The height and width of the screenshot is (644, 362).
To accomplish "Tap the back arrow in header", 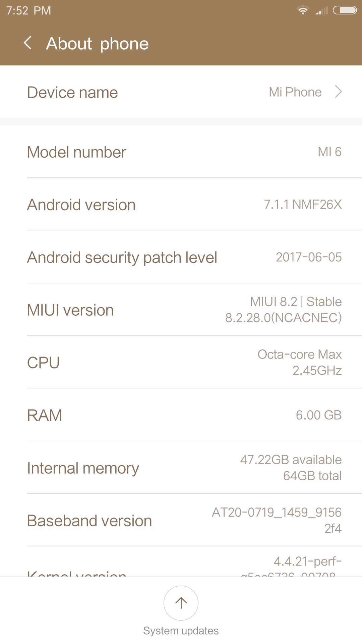I will click(28, 43).
